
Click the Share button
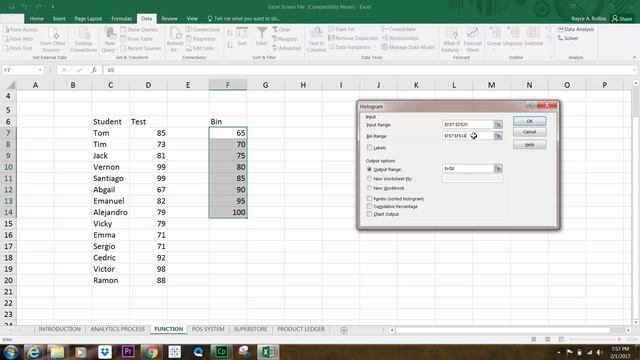tap(622, 19)
